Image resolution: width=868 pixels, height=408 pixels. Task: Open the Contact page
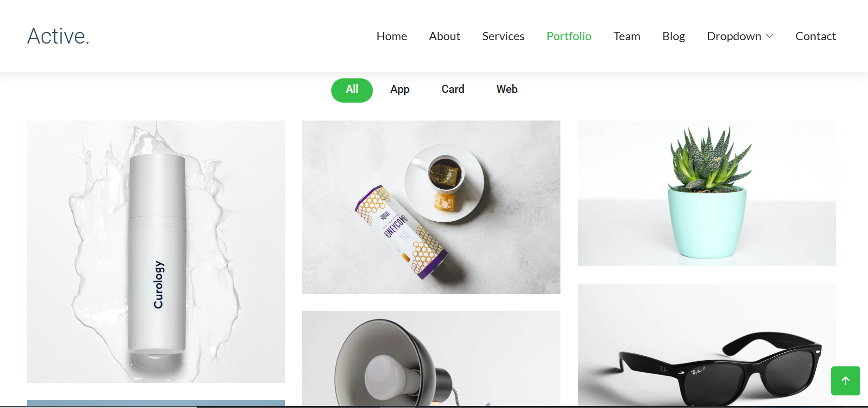[815, 36]
